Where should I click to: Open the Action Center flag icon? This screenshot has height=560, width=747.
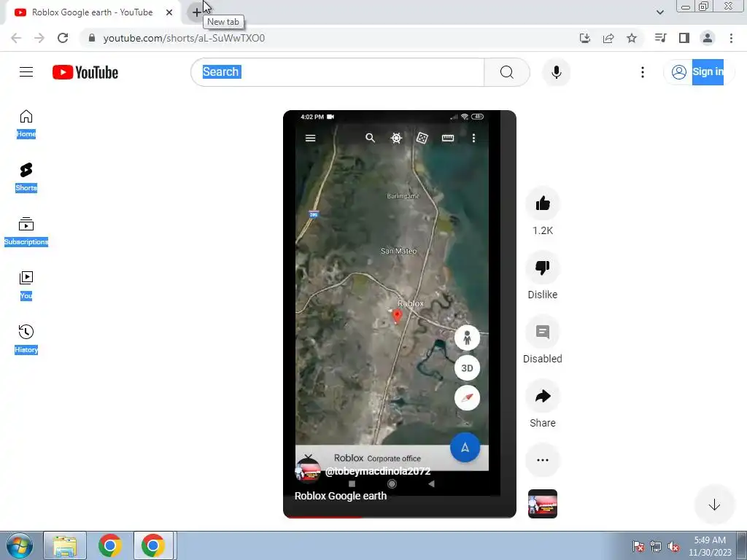[x=638, y=547]
